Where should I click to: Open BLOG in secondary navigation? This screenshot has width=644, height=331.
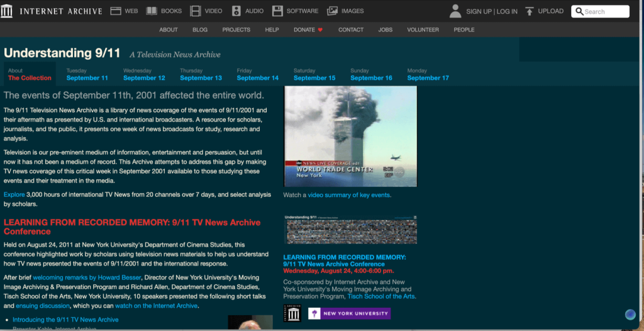coord(200,30)
